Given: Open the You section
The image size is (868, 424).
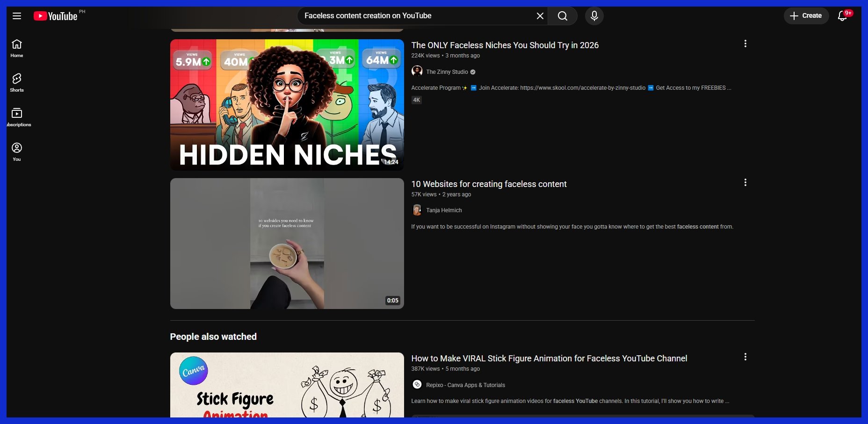Looking at the screenshot, I should (17, 152).
